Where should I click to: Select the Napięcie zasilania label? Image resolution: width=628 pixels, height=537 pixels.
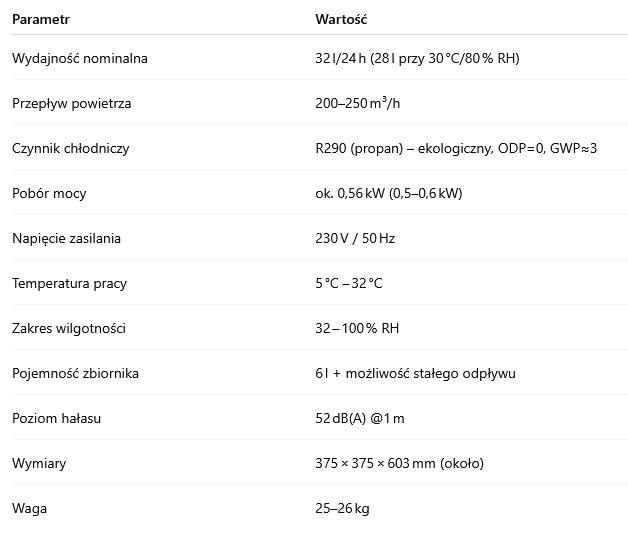click(68, 238)
